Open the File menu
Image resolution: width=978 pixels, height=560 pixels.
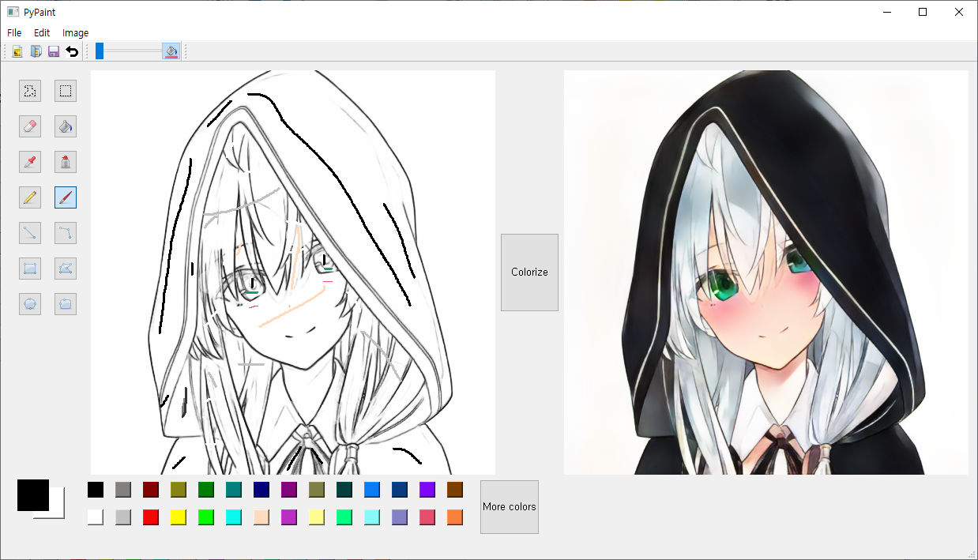pyautogui.click(x=14, y=33)
